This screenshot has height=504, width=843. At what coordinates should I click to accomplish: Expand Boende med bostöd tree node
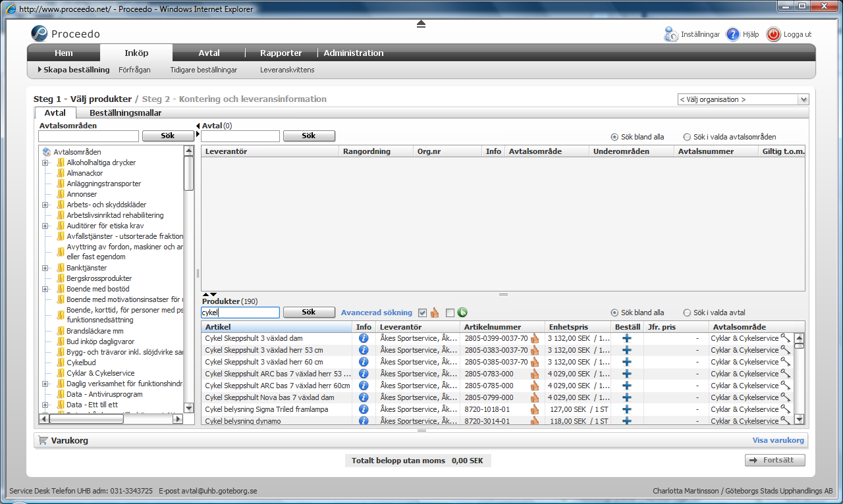click(x=45, y=289)
